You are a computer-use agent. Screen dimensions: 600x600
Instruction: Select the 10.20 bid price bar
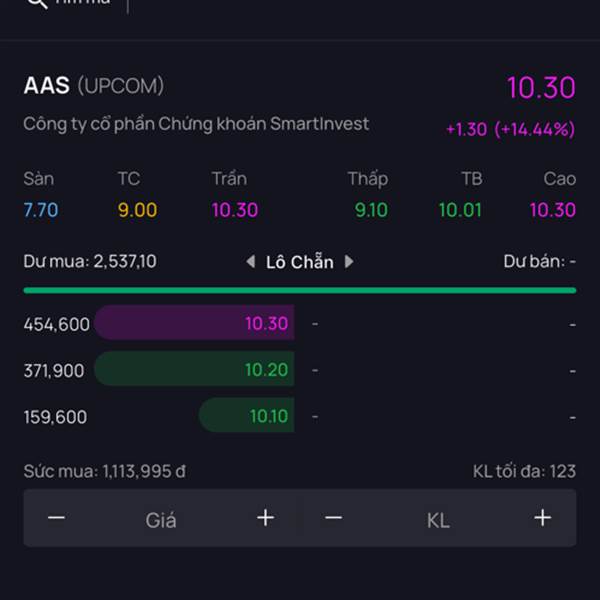pos(194,369)
